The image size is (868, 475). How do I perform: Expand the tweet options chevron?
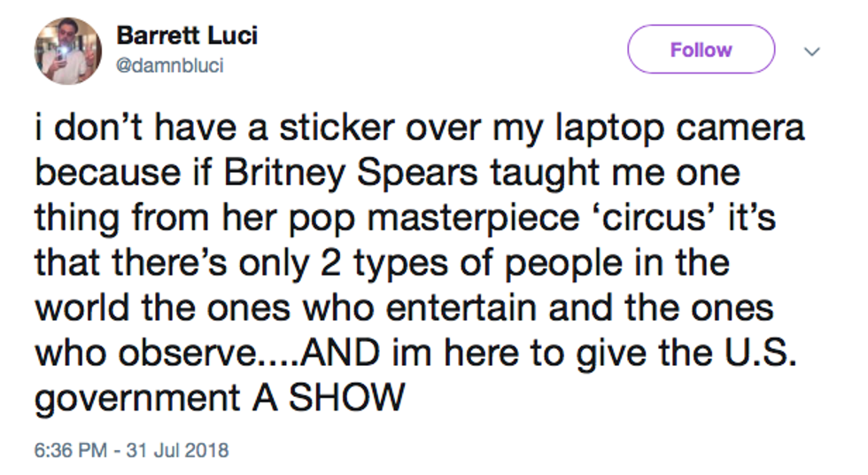tap(810, 51)
